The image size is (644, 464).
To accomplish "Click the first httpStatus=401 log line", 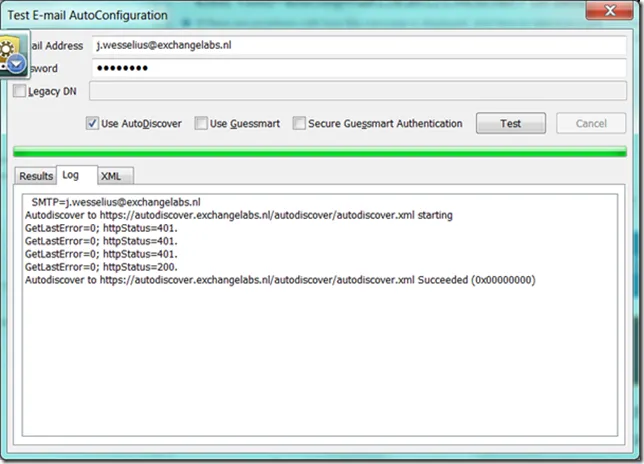I will 101,228.
